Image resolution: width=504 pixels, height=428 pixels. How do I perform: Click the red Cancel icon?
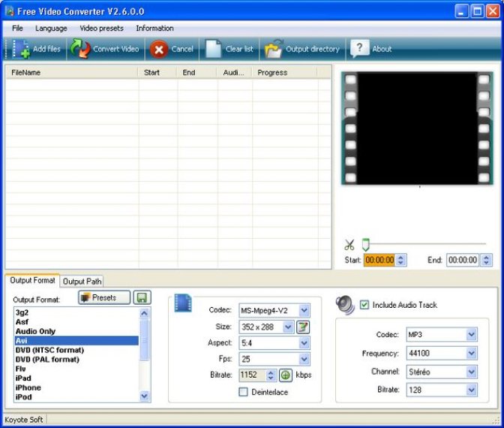pos(159,50)
